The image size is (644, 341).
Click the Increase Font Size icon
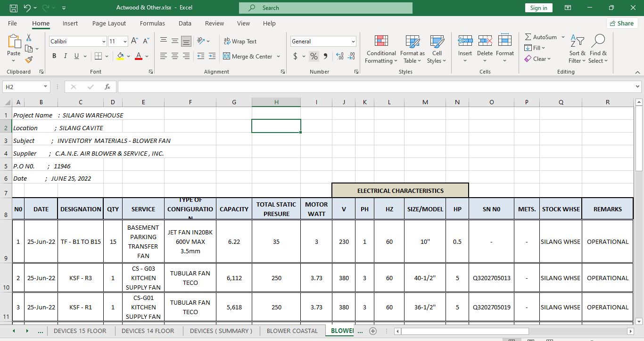pos(134,42)
